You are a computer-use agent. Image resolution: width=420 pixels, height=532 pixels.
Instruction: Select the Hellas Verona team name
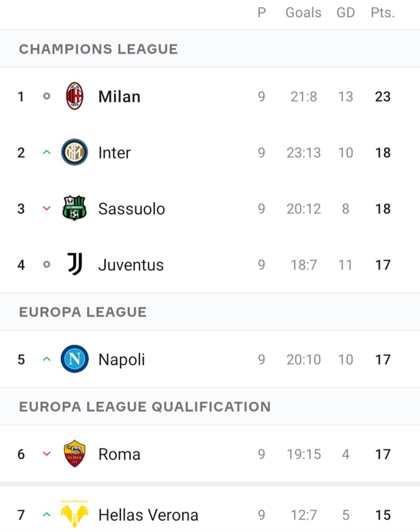(148, 515)
